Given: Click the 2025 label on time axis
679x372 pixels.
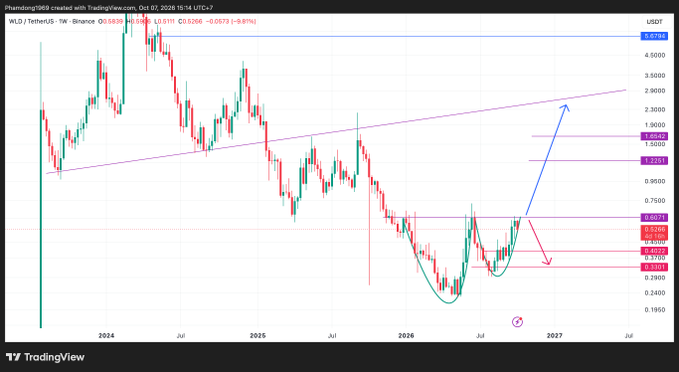Looking at the screenshot, I should click(258, 336).
